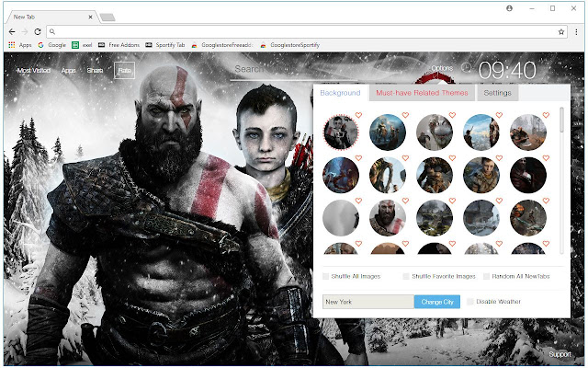Screen dimensions: 588x368
Task: Open the Free Addons bookmark
Action: (119, 45)
